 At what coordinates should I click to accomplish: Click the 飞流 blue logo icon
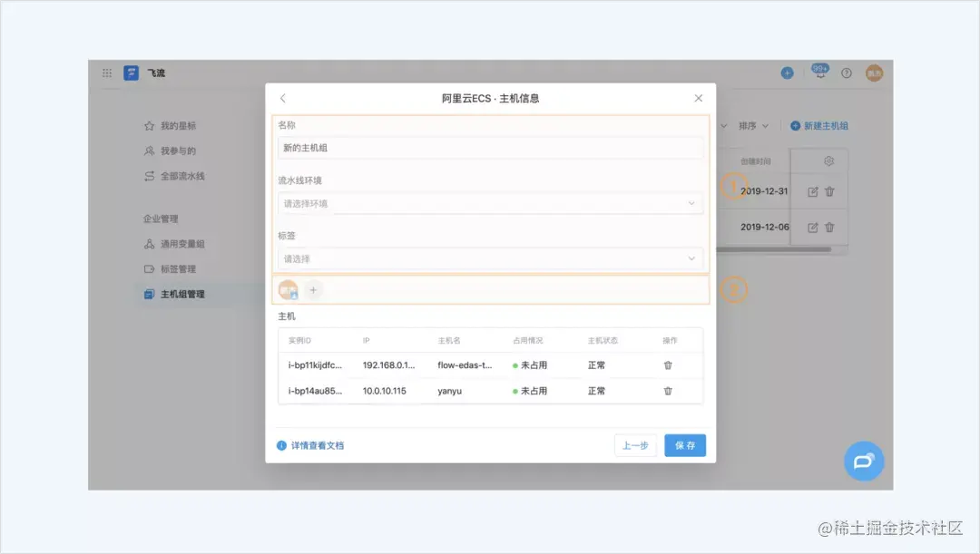(132, 73)
